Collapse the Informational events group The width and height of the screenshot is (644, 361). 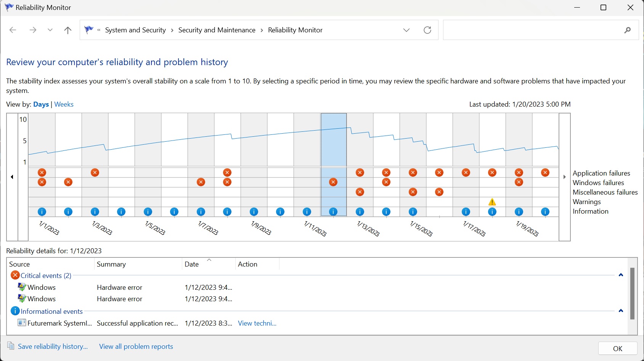621,311
